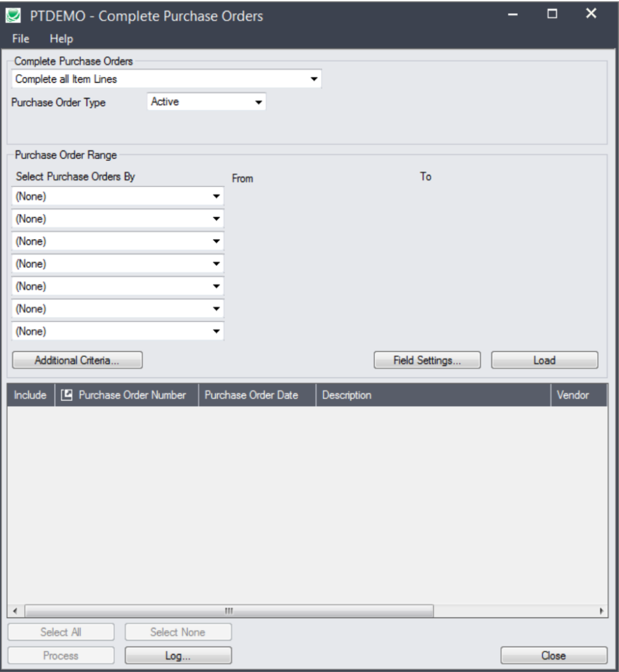
Task: Expand the seventh (None) selection criteria dropdown
Action: tap(216, 331)
